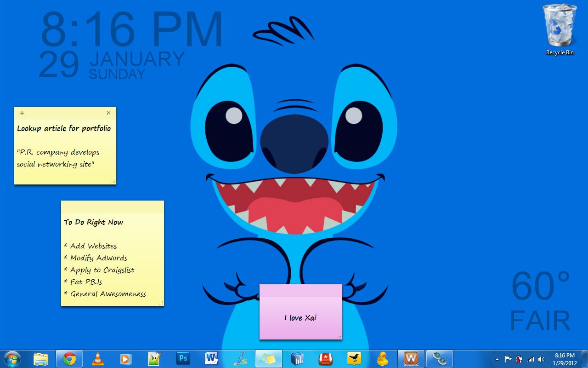
Task: Open Windows Explorer from the taskbar
Action: pos(41,358)
